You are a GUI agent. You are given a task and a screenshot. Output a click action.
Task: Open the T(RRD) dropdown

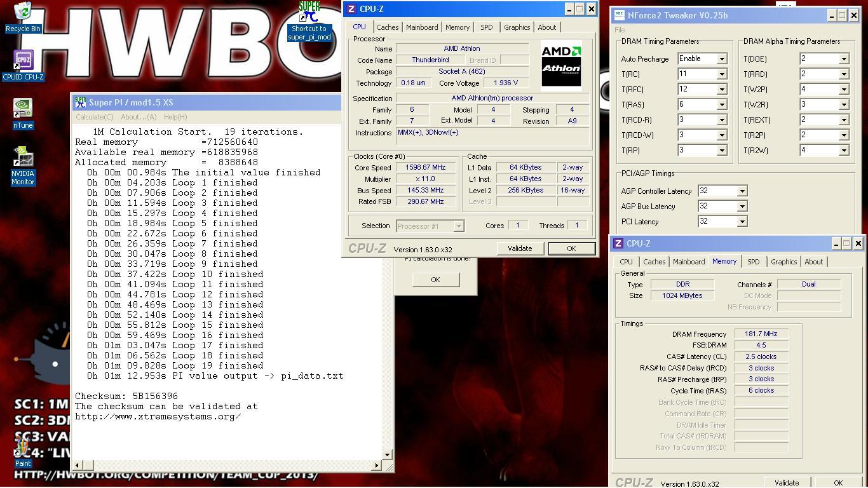844,74
